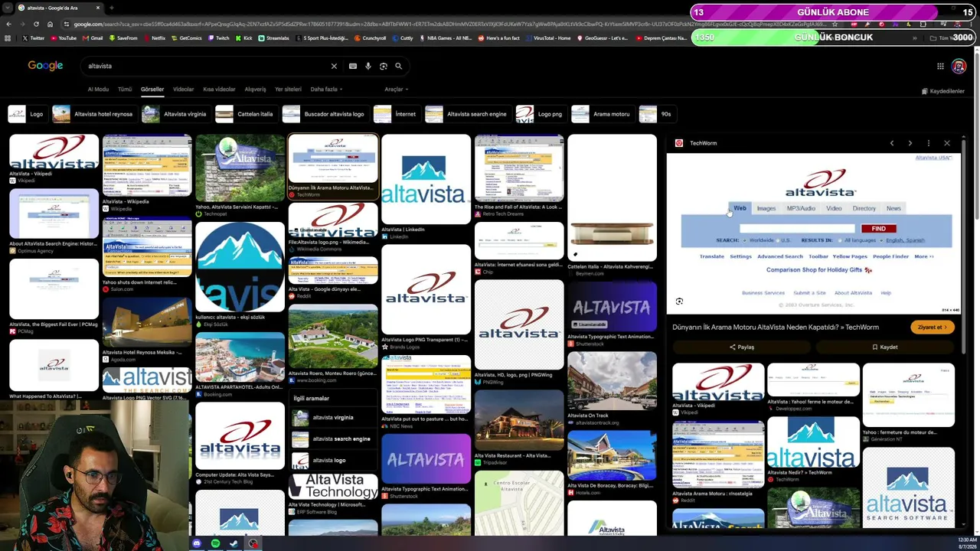
Task: Open the Streamlabs bookmark
Action: (274, 38)
